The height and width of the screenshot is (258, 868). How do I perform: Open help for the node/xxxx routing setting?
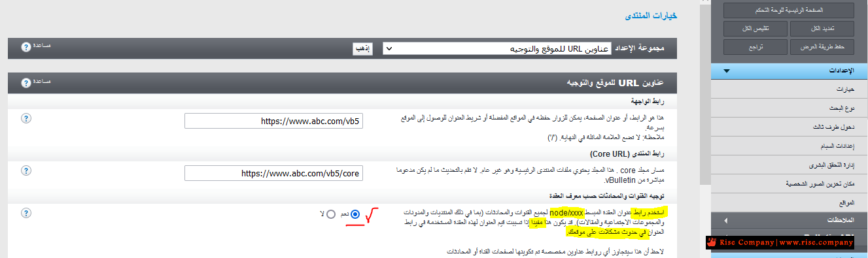[x=26, y=214]
